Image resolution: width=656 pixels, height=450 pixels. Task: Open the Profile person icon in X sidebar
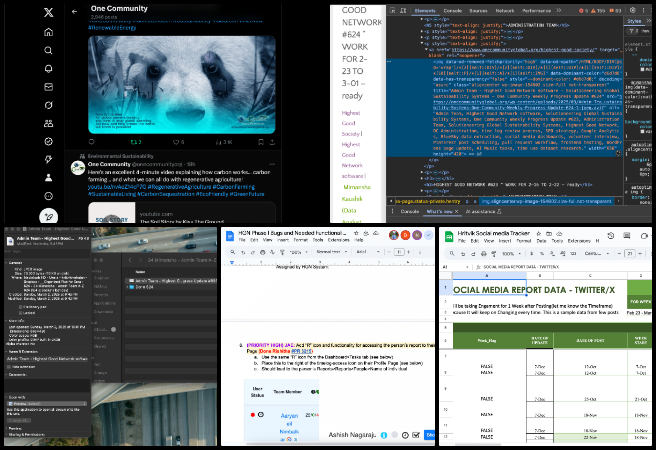49,178
